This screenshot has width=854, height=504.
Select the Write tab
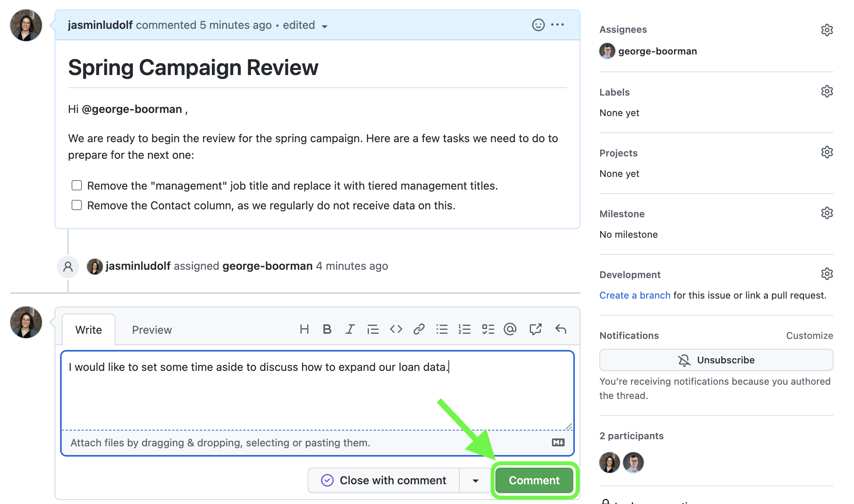[89, 330]
